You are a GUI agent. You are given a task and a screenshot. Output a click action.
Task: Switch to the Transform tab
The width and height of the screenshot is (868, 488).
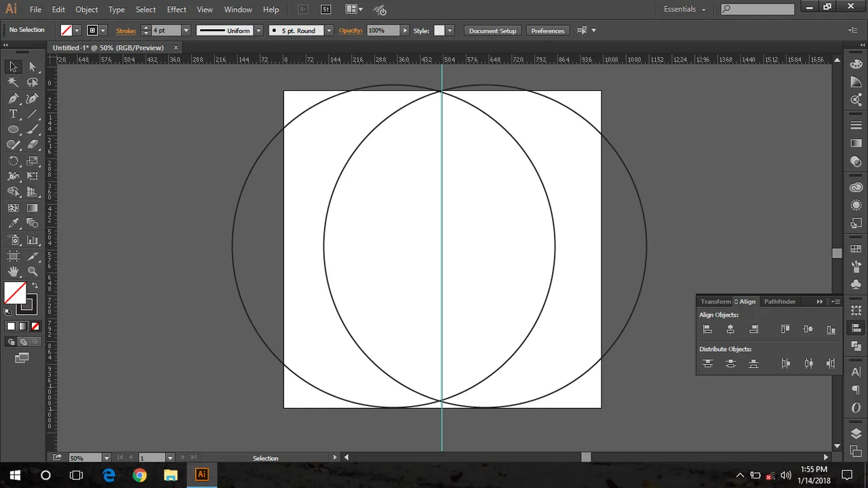click(x=716, y=302)
